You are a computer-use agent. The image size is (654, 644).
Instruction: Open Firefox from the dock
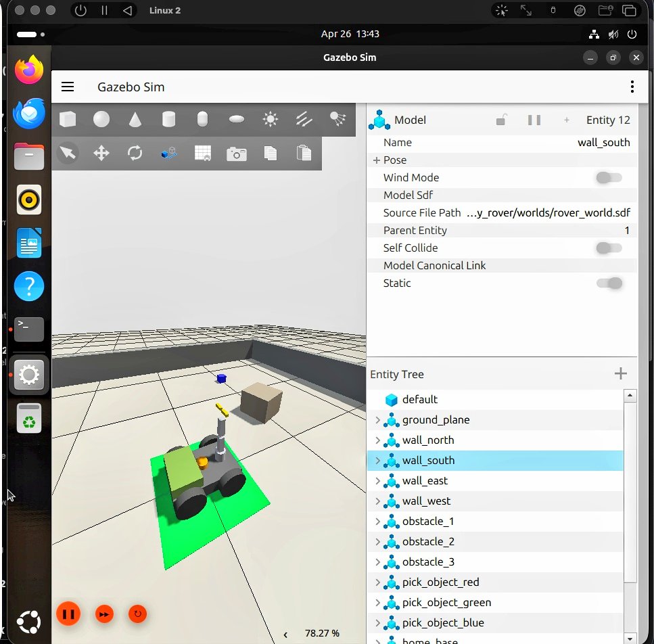[29, 70]
